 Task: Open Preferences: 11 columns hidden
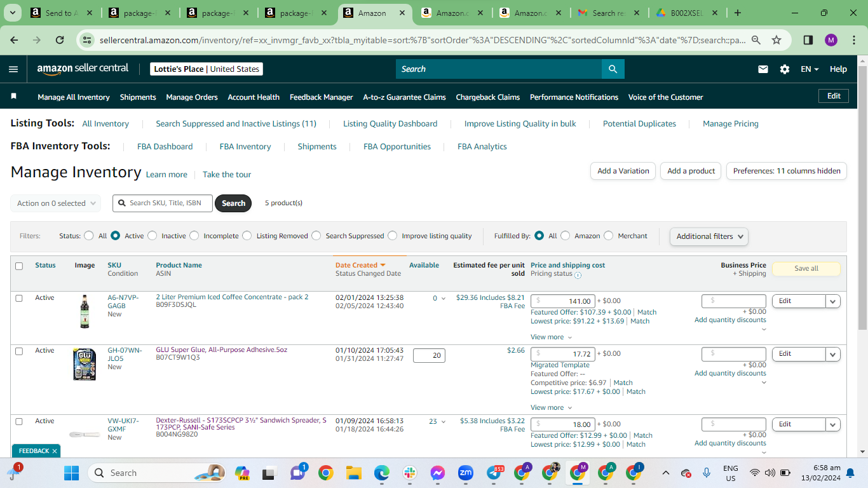point(787,171)
